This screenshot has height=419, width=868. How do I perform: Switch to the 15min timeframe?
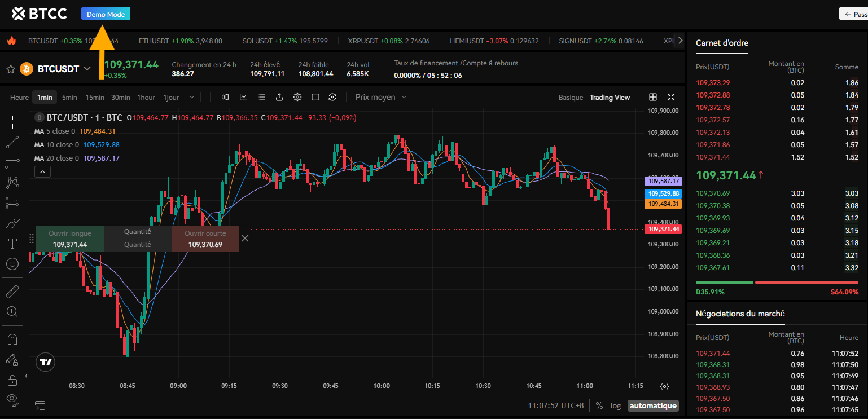95,97
